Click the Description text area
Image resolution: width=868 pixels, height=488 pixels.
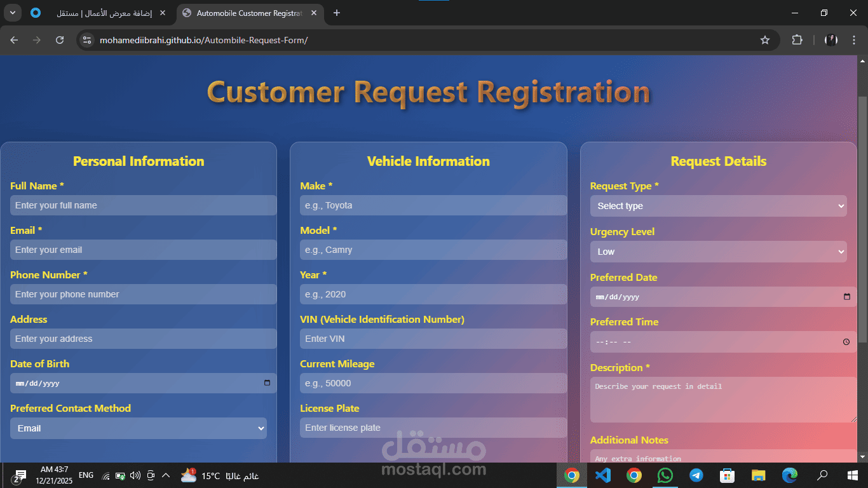(x=724, y=400)
